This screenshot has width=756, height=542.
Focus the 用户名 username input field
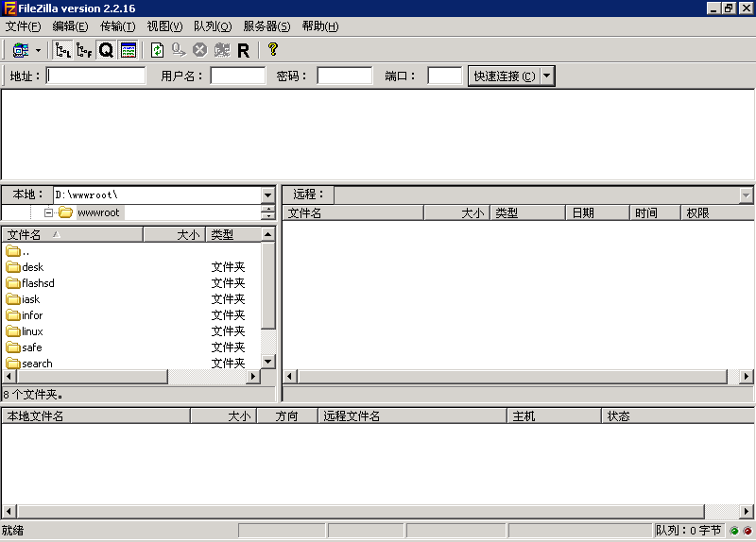point(238,76)
